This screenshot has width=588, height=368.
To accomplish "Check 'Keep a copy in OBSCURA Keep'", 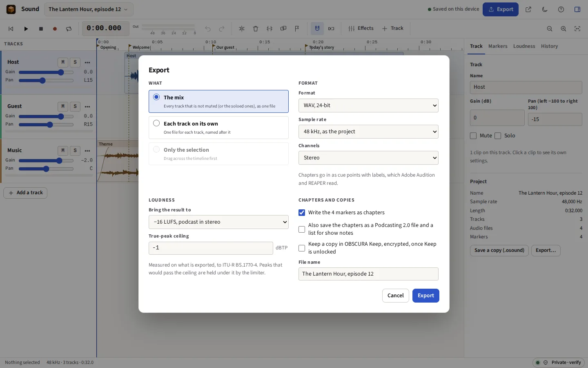I will coord(302,248).
